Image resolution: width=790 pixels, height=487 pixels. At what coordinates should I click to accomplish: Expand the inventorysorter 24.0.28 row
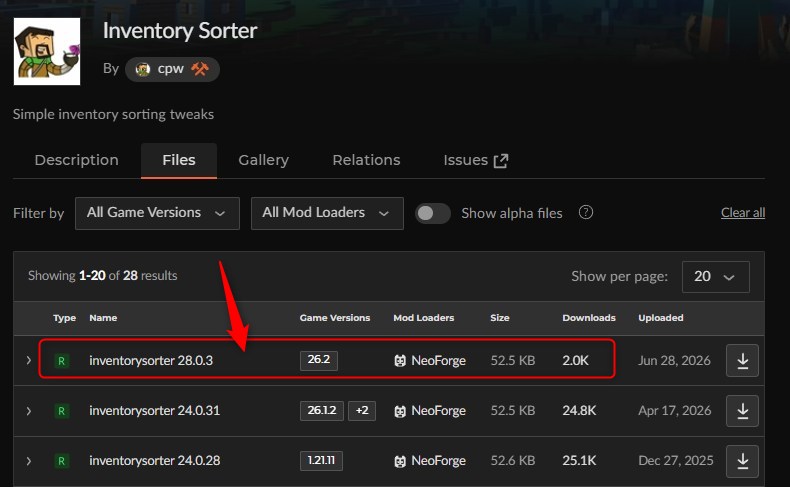(29, 460)
